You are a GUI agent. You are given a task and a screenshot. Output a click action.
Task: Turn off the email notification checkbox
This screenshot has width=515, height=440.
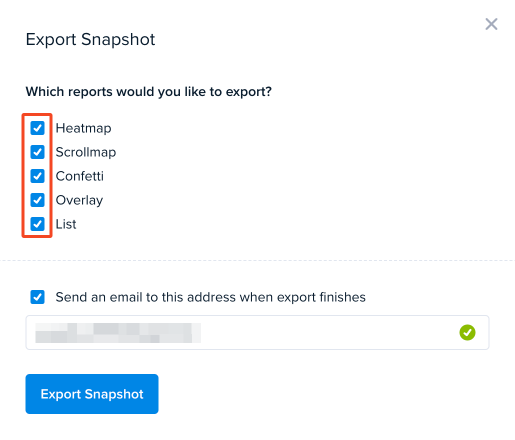pyautogui.click(x=37, y=297)
